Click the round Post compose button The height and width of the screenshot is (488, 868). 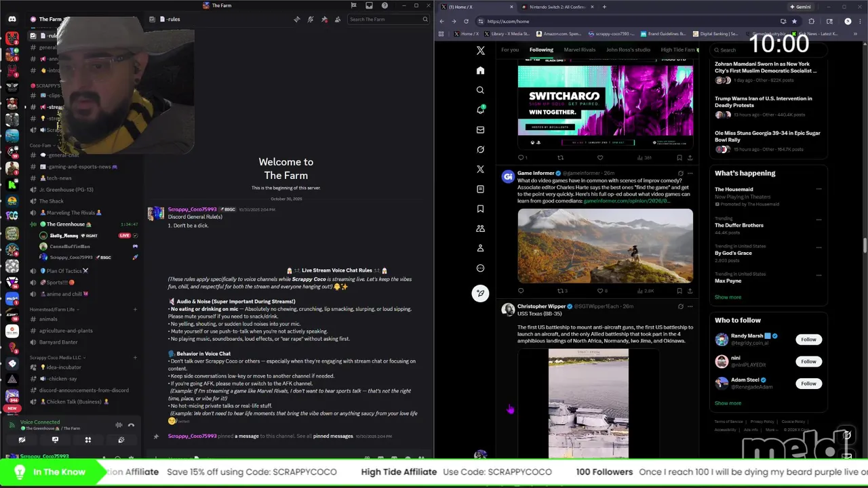click(480, 293)
